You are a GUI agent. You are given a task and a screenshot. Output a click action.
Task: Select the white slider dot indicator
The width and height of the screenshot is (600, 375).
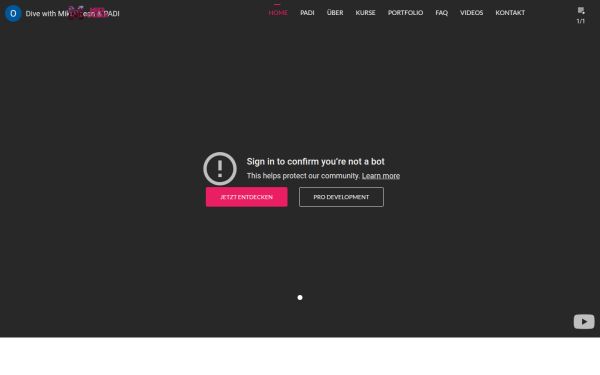300,297
